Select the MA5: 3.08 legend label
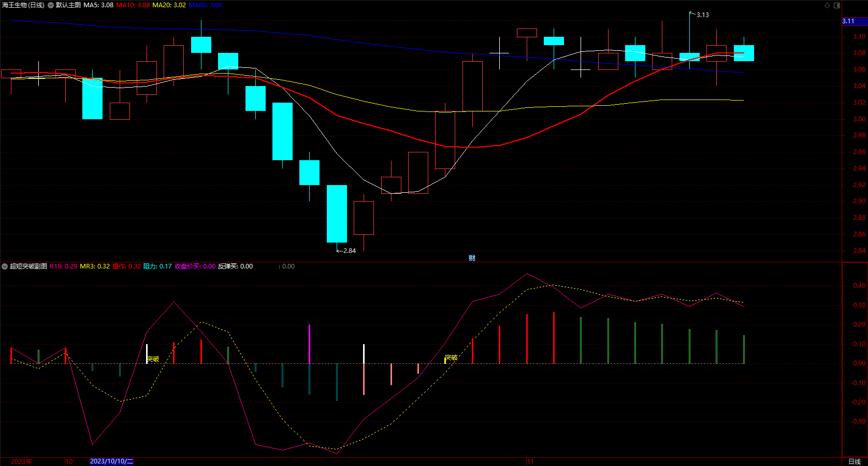Image resolution: width=868 pixels, height=466 pixels. (98, 5)
